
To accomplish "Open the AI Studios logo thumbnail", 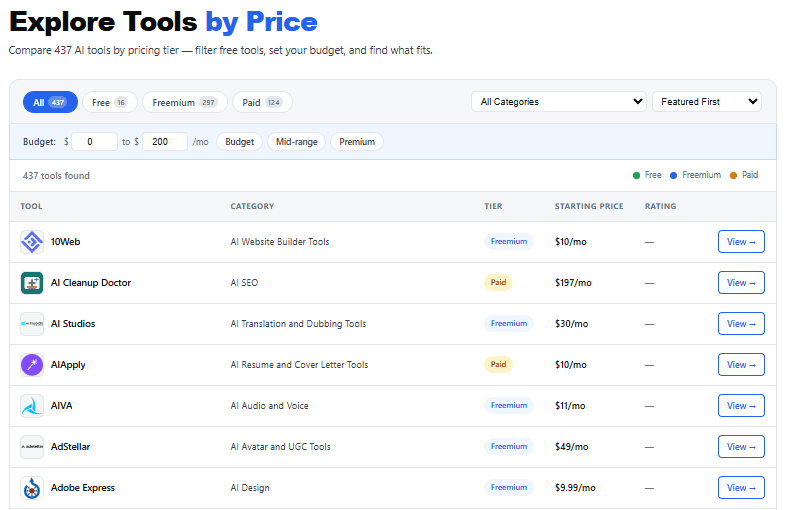I will (x=32, y=324).
